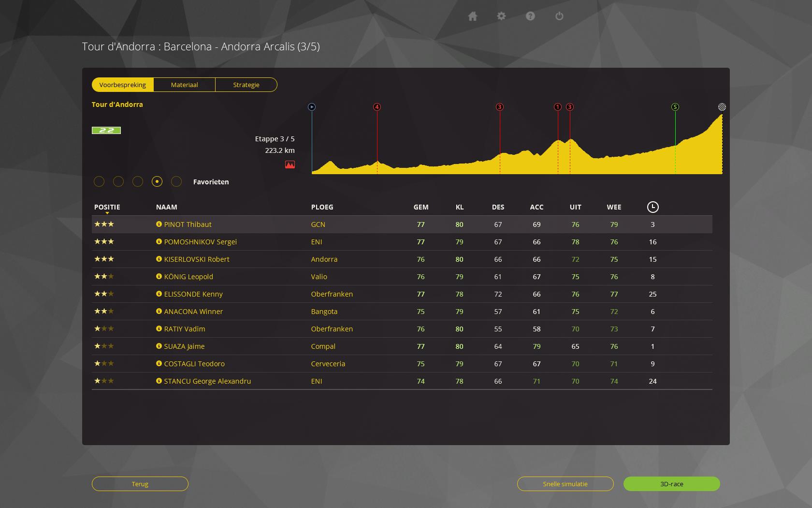Viewport: 812px width, 508px height.
Task: Open rider SUAZA Jaime
Action: 184,346
